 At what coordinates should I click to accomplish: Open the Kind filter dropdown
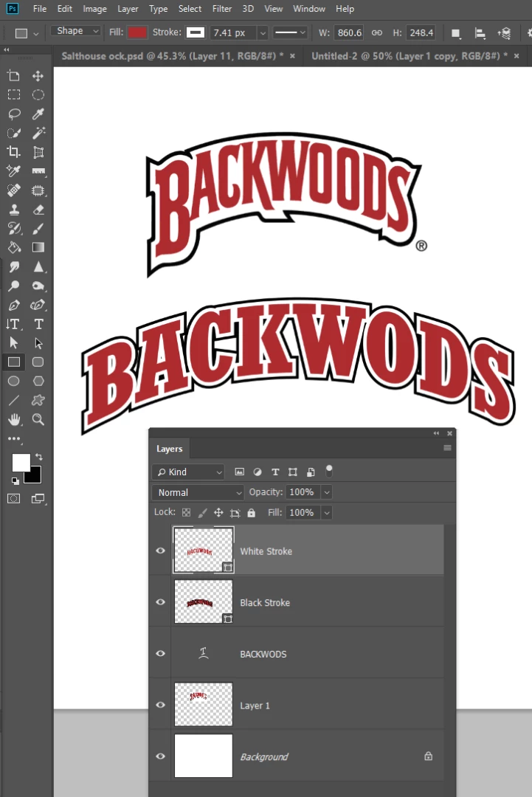pos(188,472)
